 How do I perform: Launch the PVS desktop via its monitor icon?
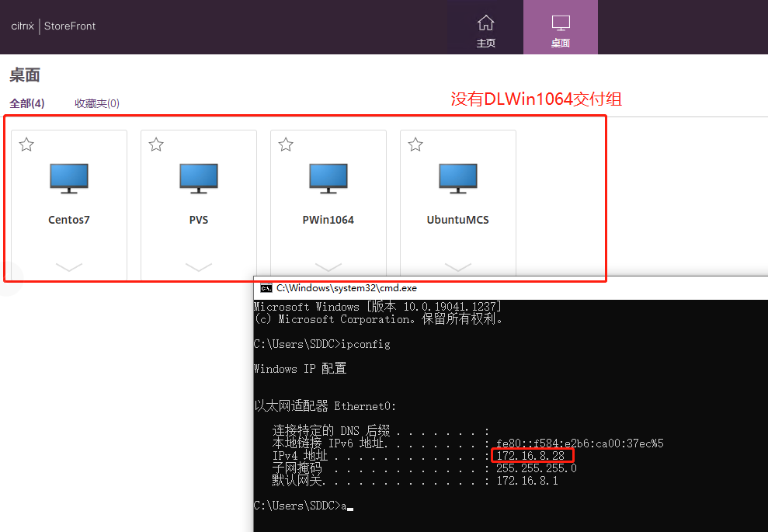[x=198, y=177]
